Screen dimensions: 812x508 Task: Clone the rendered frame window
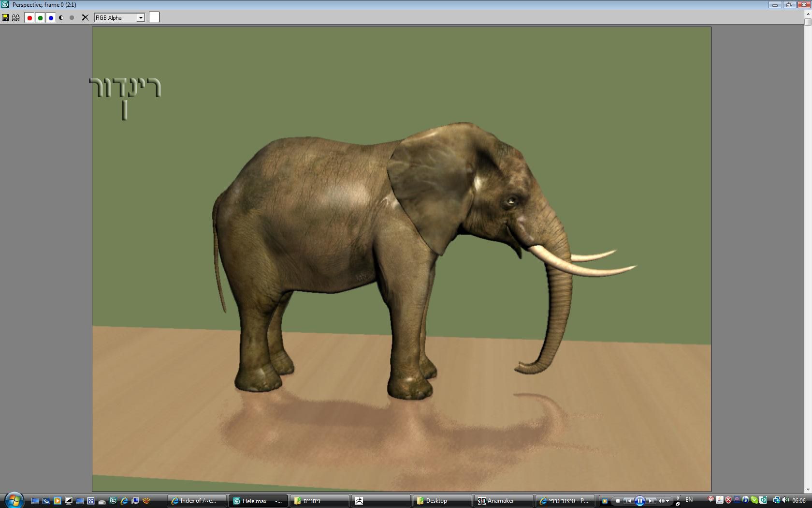(16, 17)
